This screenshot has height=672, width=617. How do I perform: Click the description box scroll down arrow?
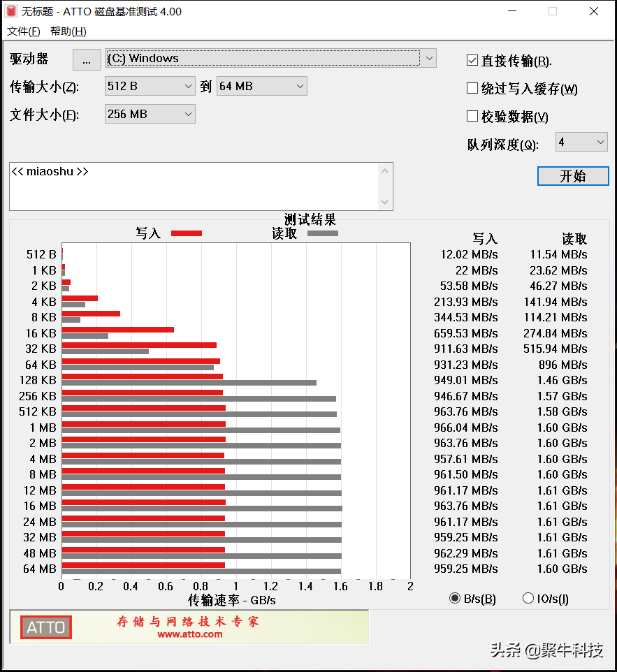(x=384, y=202)
